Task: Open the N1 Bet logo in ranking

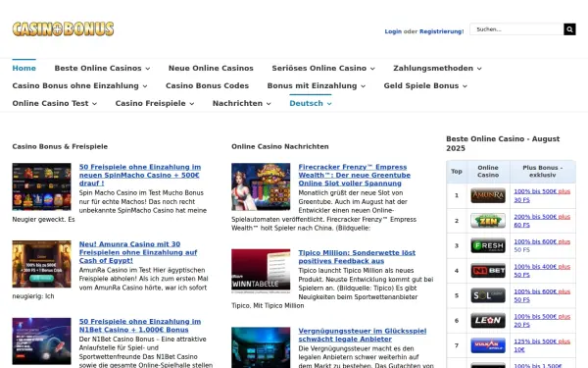Action: (x=488, y=271)
